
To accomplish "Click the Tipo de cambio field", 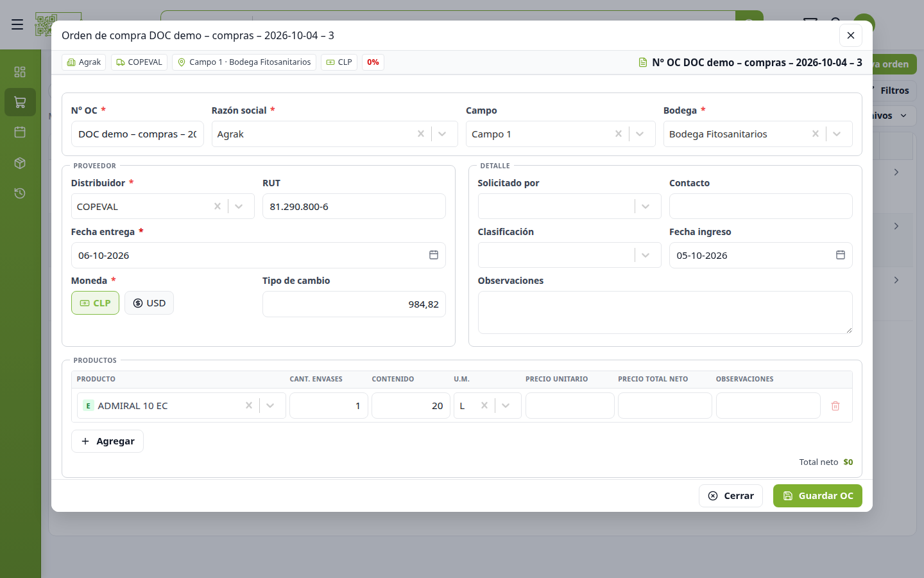I will [x=354, y=304].
